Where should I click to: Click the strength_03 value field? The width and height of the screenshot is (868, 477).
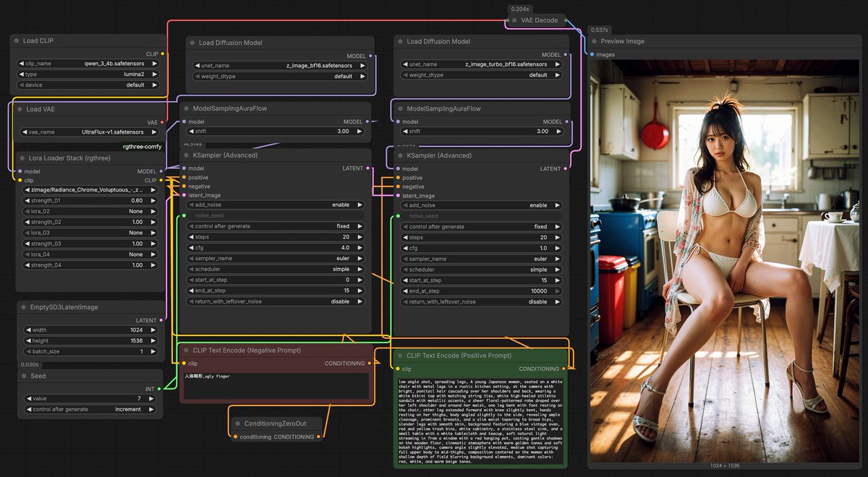coord(90,244)
